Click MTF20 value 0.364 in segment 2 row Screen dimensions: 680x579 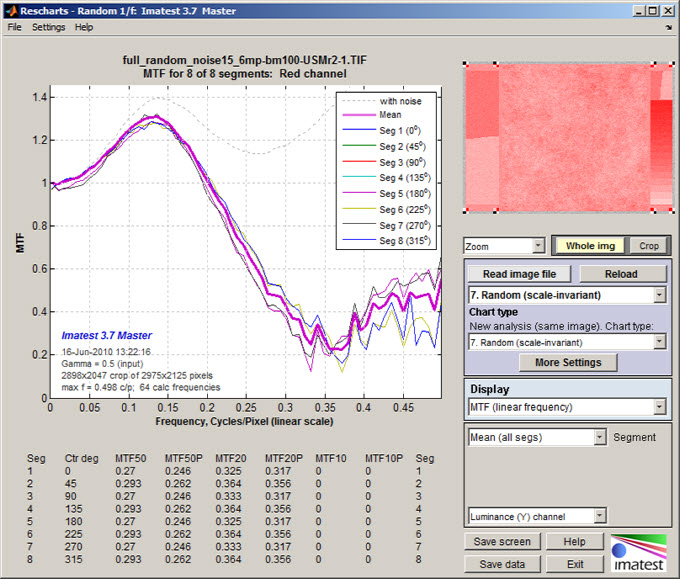tap(228, 484)
